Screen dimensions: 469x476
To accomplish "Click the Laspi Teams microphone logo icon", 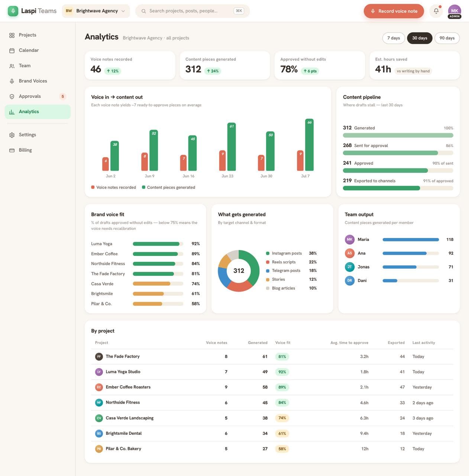I will (13, 11).
